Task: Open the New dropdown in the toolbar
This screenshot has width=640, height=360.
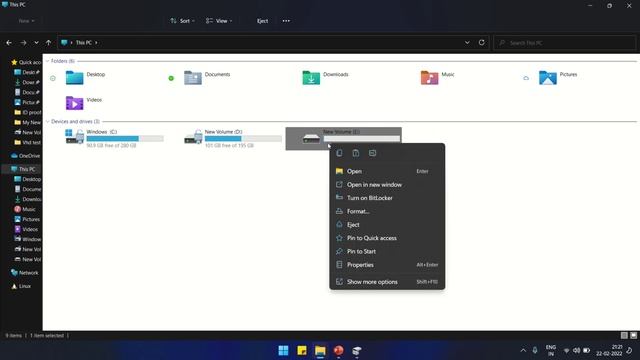Action: point(26,21)
